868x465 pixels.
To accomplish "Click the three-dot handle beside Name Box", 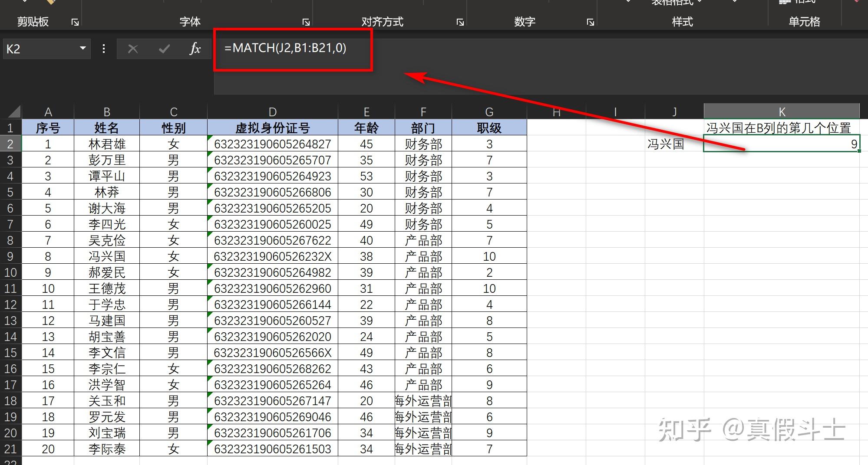I will click(x=104, y=49).
